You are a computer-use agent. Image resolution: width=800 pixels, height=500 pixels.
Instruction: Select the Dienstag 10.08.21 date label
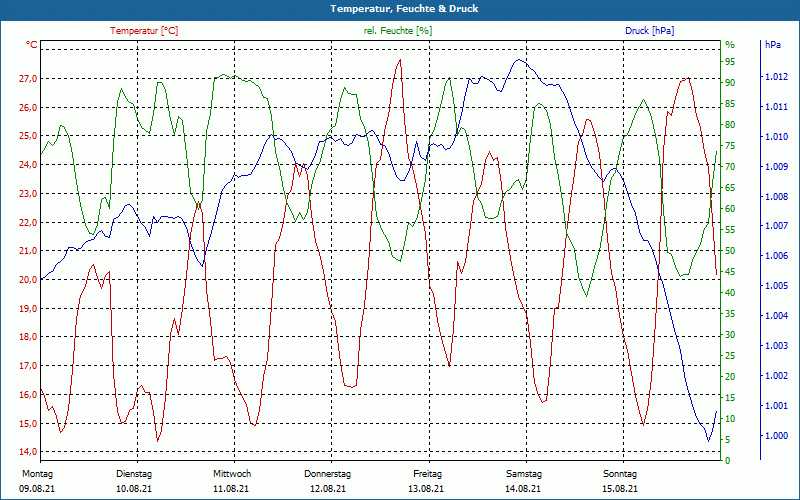tap(134, 481)
